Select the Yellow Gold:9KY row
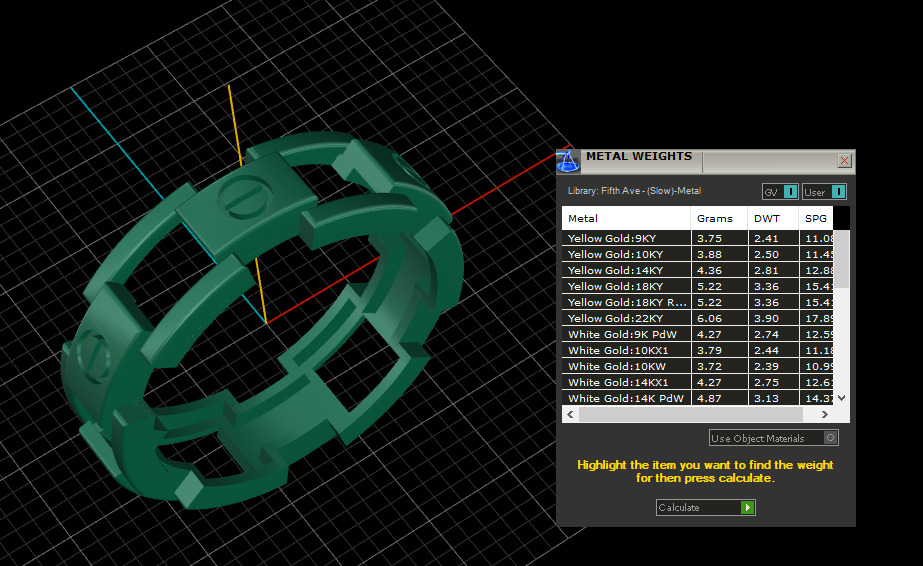The height and width of the screenshot is (566, 923). pos(698,238)
